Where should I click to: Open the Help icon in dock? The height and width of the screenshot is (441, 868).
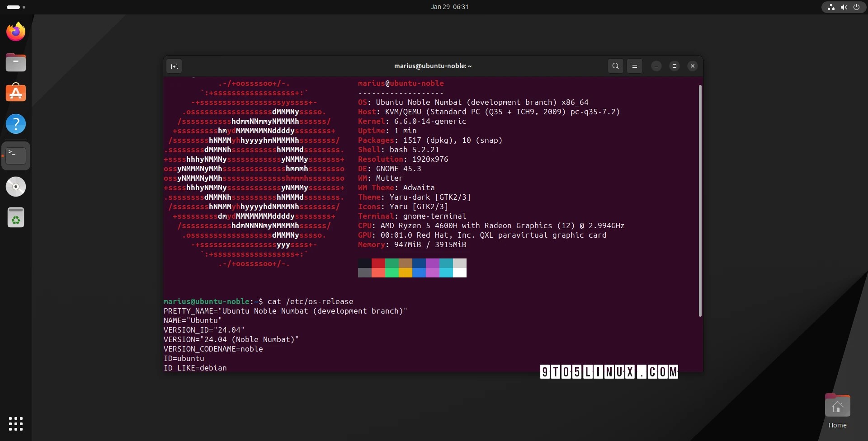pos(16,124)
